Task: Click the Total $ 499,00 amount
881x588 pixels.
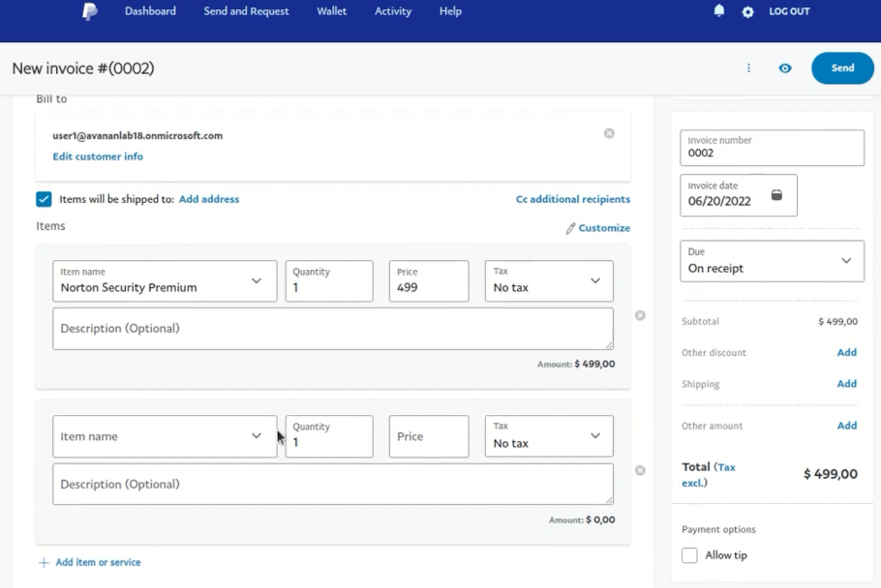Action: pos(831,474)
